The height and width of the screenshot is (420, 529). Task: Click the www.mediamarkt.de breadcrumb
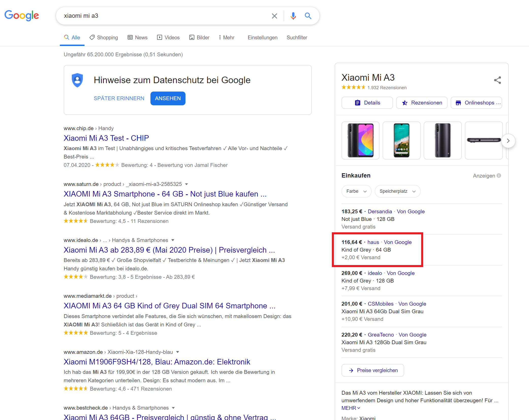click(x=88, y=296)
